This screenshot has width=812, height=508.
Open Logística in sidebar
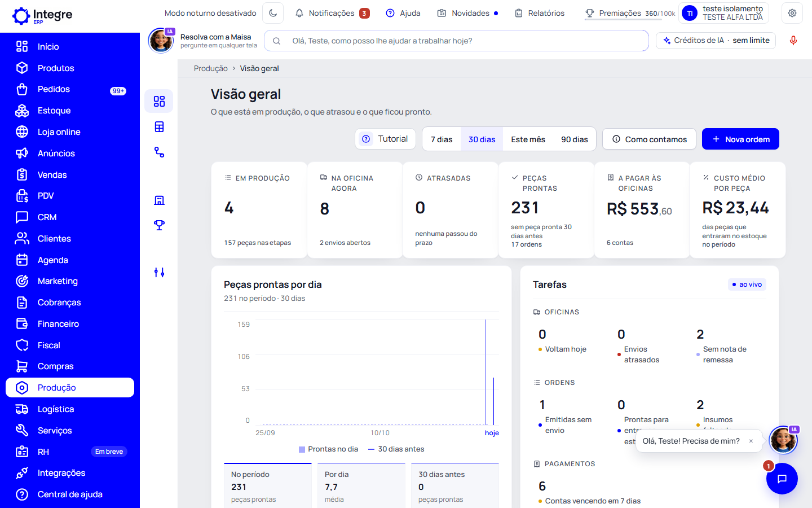(70, 409)
